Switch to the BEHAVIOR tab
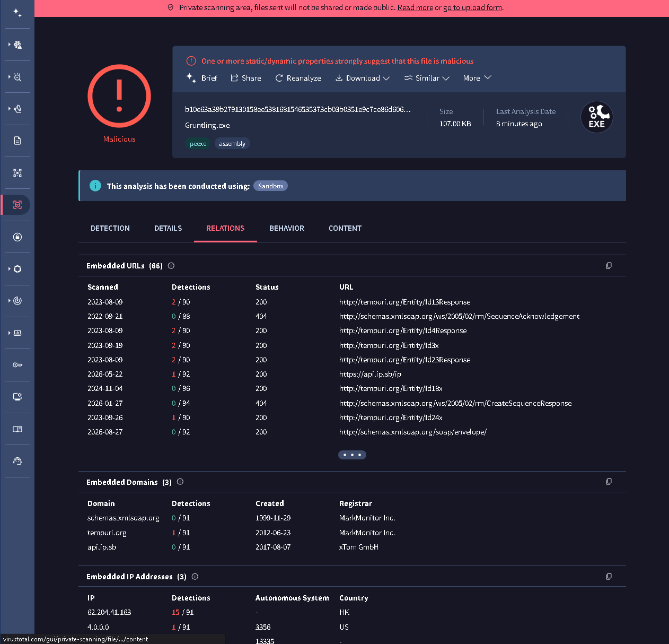669x644 pixels. (x=287, y=228)
